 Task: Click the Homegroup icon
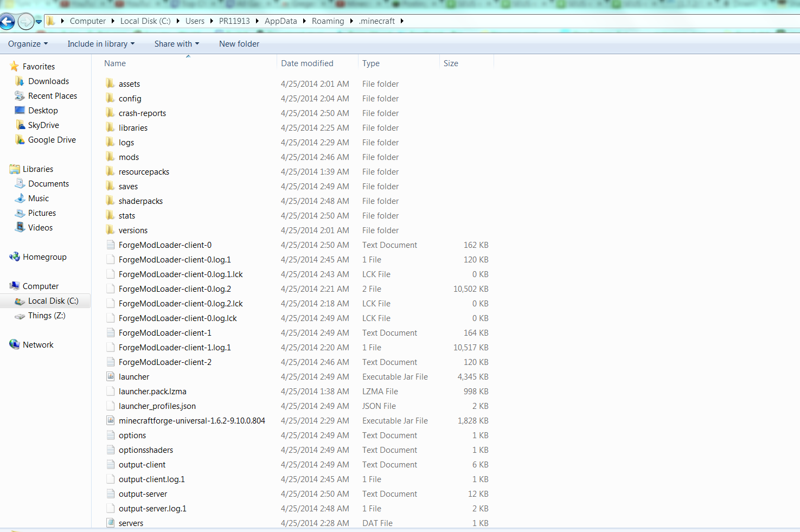click(x=15, y=257)
